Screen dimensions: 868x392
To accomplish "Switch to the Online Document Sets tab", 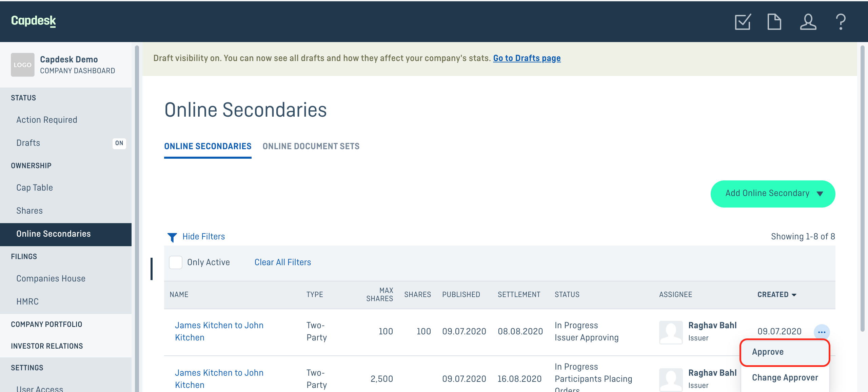I will (311, 146).
